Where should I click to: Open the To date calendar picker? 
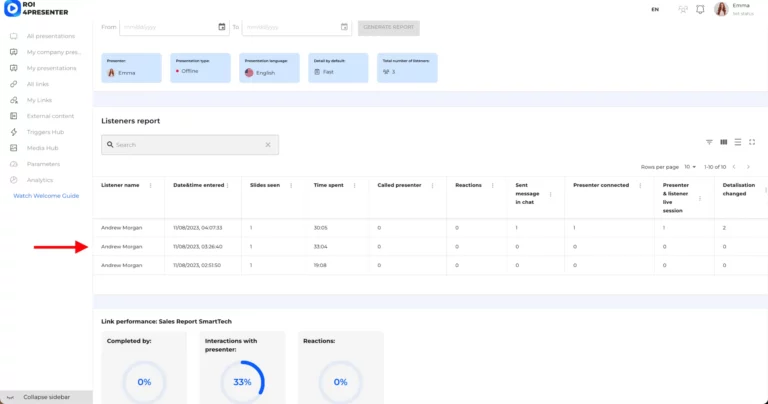(x=344, y=27)
